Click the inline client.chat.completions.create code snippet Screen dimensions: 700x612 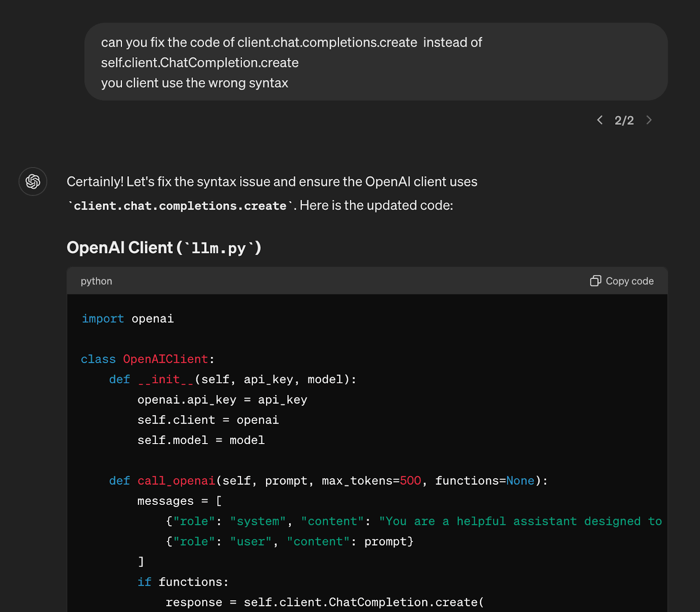point(179,205)
